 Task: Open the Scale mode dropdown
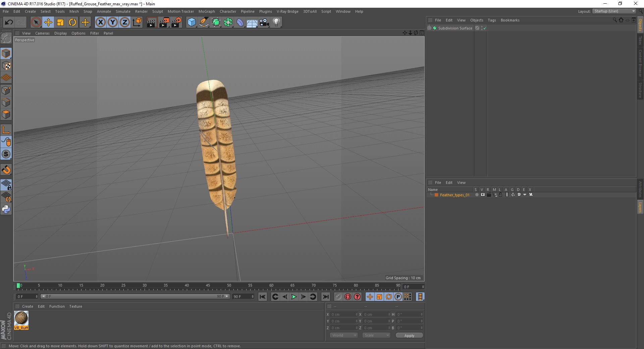click(376, 335)
